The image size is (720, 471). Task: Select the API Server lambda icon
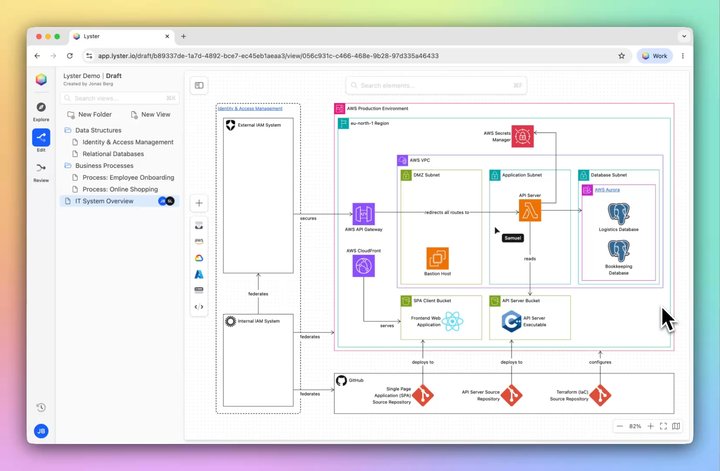coord(530,211)
